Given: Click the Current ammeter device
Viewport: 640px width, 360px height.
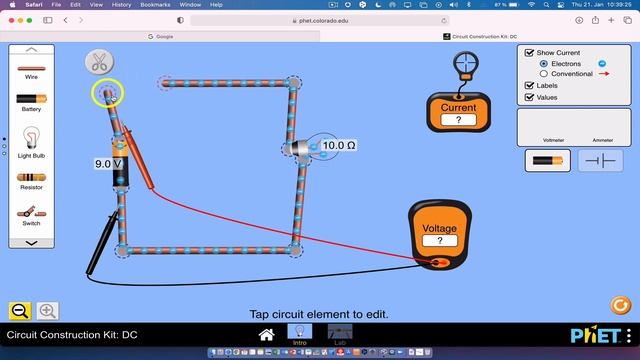Looking at the screenshot, I should click(458, 112).
